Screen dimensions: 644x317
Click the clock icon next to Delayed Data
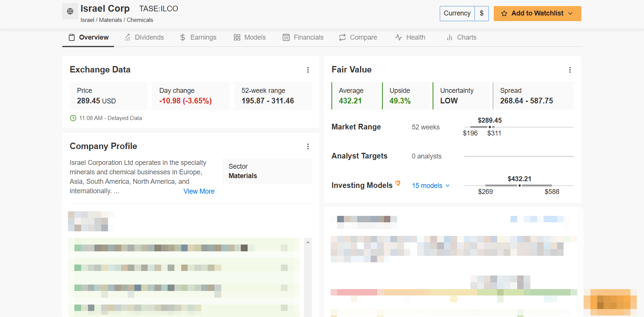click(x=73, y=118)
